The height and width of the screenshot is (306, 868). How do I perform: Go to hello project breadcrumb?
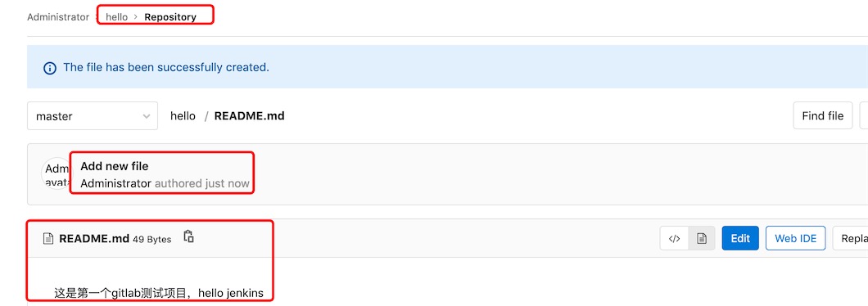click(x=117, y=17)
